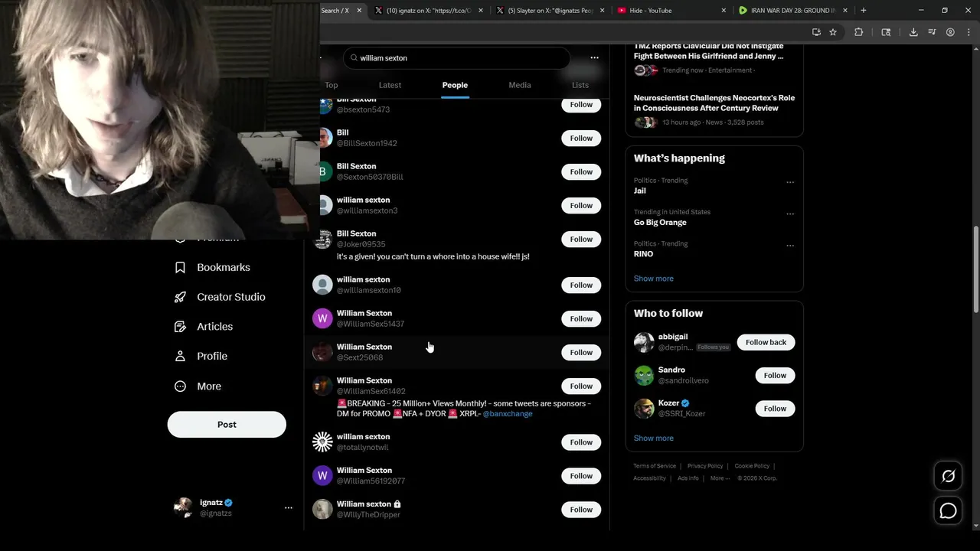Screen dimensions: 980x551
Task: Open the Profile person icon
Action: (x=181, y=356)
